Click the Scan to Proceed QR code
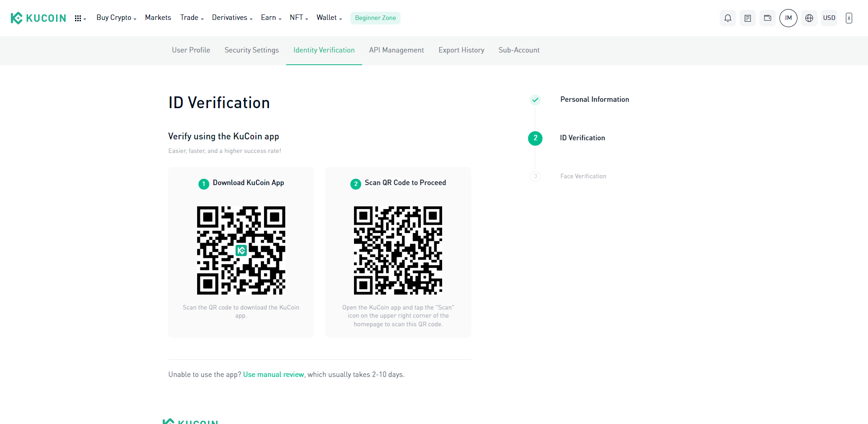This screenshot has height=424, width=868. coord(398,250)
